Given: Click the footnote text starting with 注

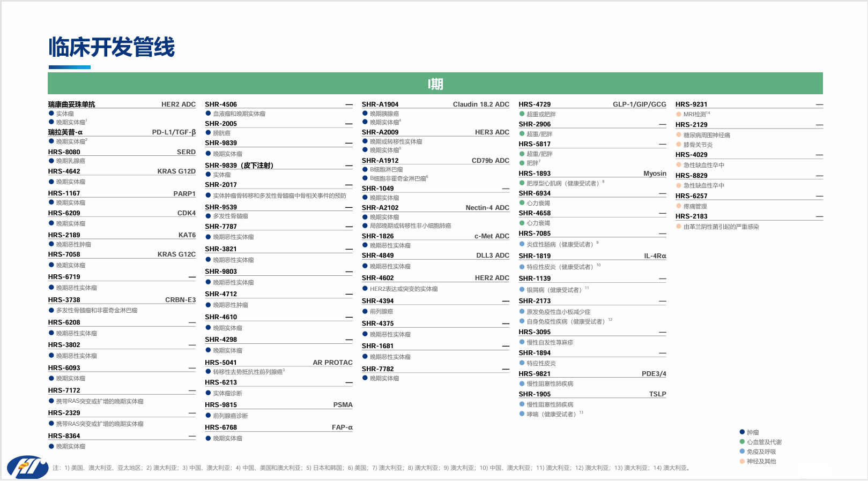Looking at the screenshot, I should (371, 468).
